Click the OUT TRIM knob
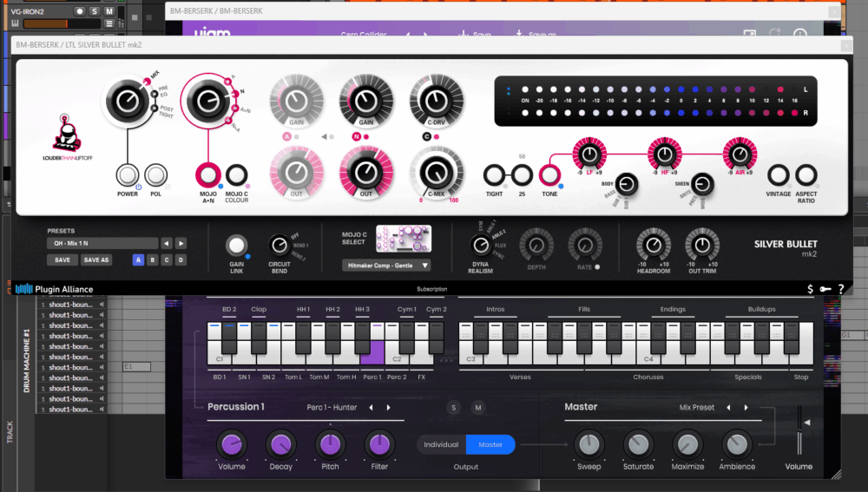This screenshot has width=868, height=492. (x=702, y=245)
